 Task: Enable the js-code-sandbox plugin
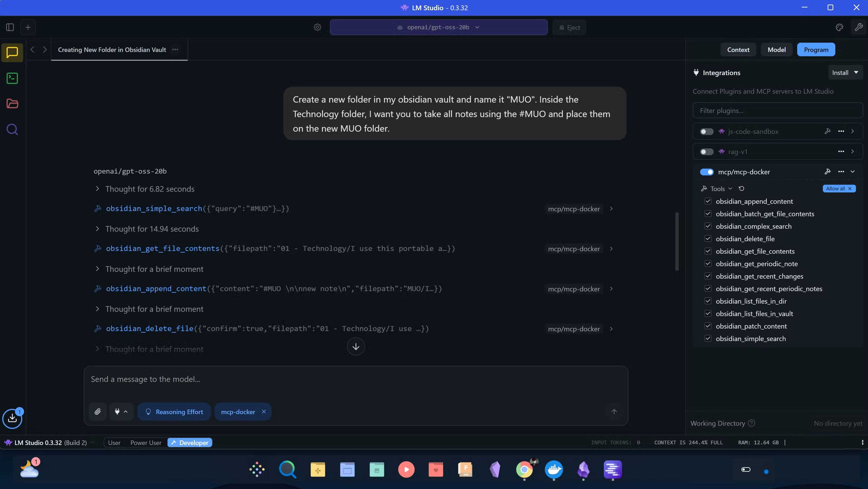pos(706,131)
